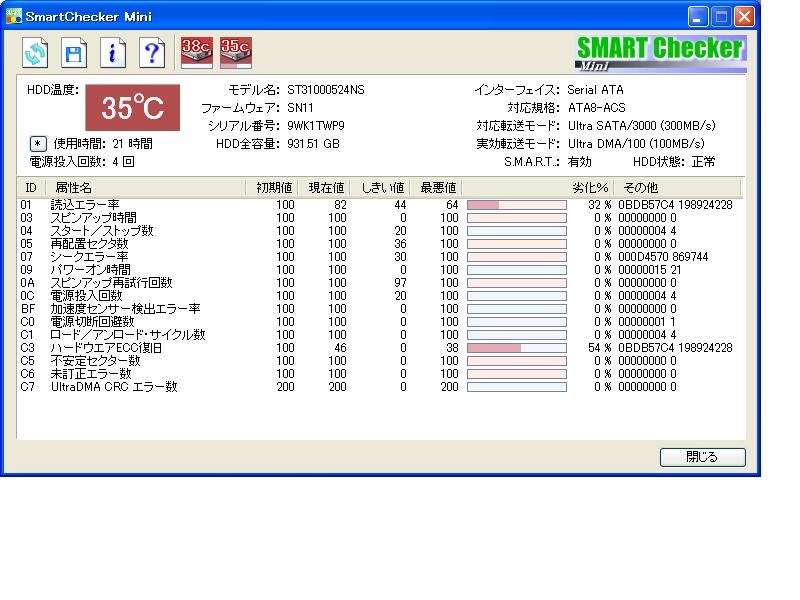Open the information (i) icon
Viewport: 800px width, 600px height.
point(112,52)
